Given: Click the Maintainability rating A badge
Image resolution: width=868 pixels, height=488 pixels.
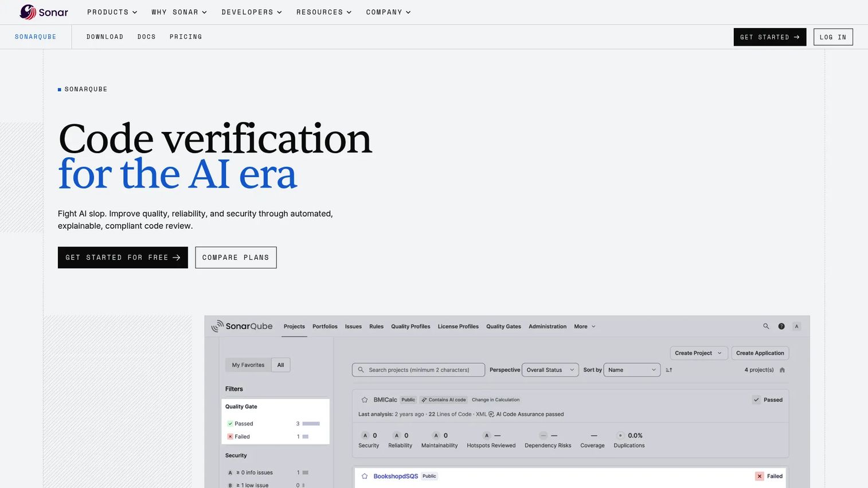Looking at the screenshot, I should coord(436,435).
